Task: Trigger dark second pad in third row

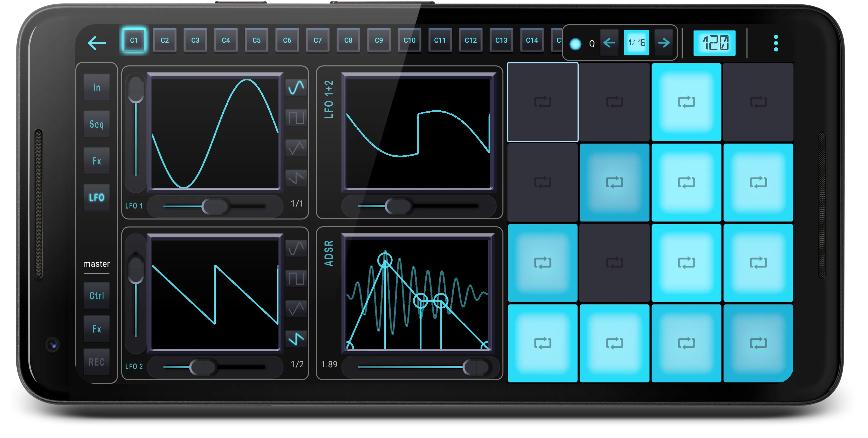Action: (x=614, y=263)
